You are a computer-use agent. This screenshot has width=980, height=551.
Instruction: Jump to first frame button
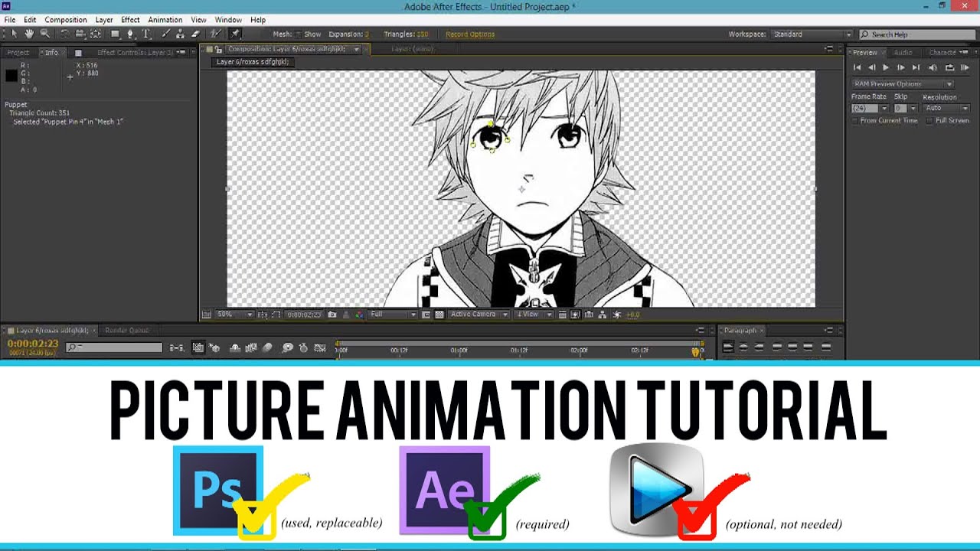coord(857,68)
